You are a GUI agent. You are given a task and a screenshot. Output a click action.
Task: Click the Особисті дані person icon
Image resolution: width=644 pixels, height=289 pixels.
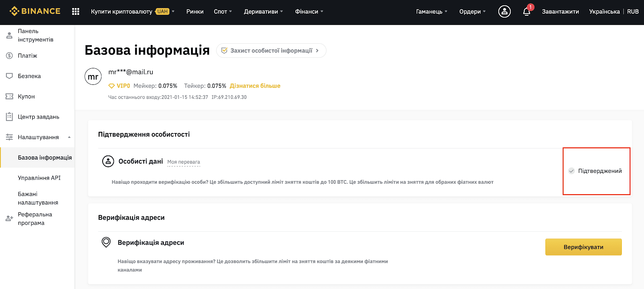click(108, 161)
